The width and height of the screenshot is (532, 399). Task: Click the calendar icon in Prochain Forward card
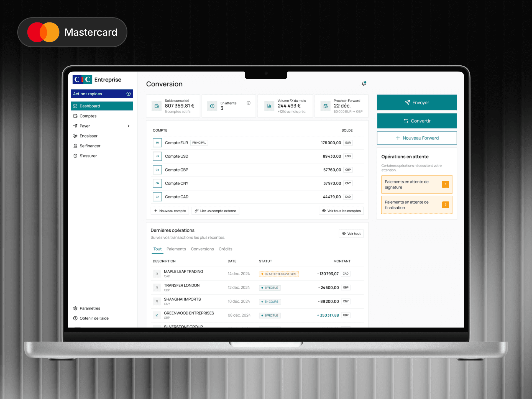point(326,106)
